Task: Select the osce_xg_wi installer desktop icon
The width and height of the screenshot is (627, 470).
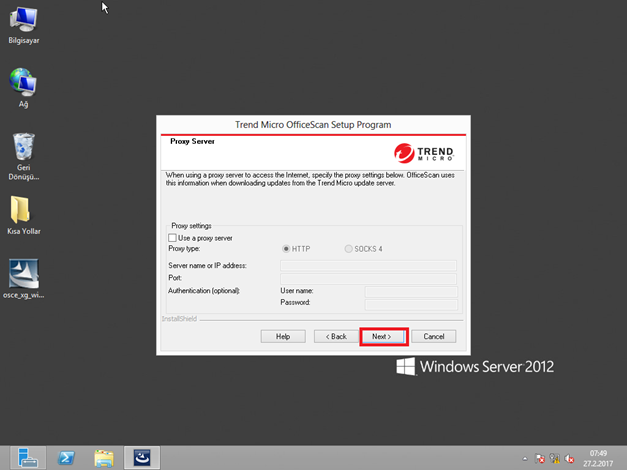Action: point(24,278)
